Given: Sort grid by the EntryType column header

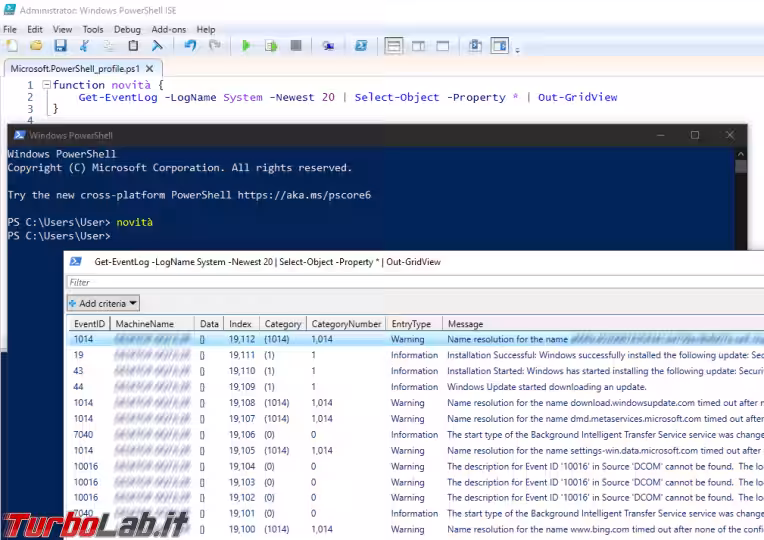Looking at the screenshot, I should 412,324.
